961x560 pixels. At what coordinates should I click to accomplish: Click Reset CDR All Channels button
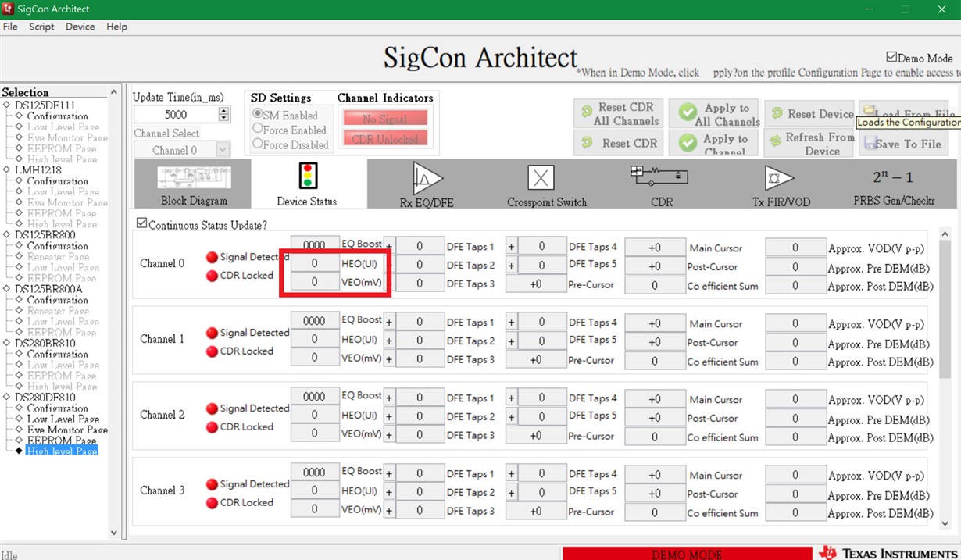click(x=618, y=113)
